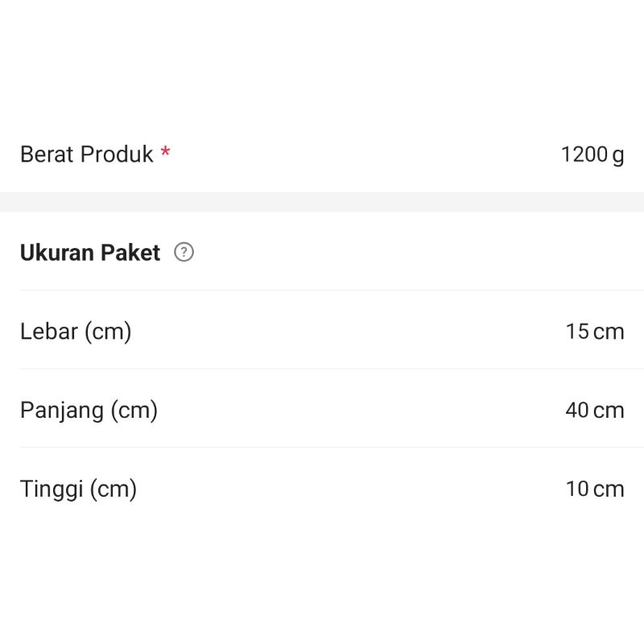This screenshot has width=644, height=644.
Task: Select the Ukuran Paket heading
Action: pos(90,253)
